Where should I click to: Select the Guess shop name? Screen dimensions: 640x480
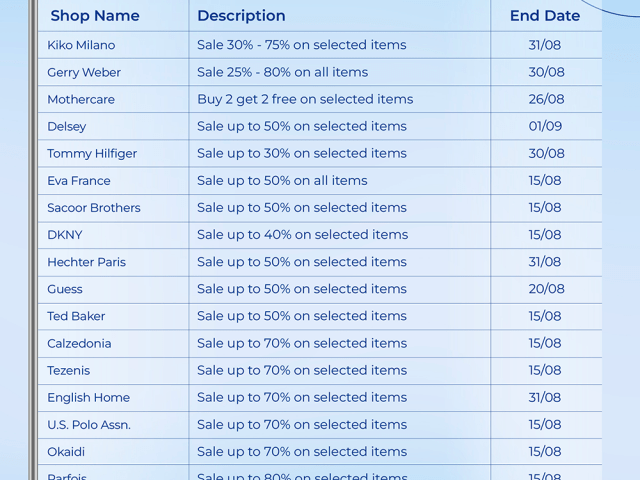point(65,289)
